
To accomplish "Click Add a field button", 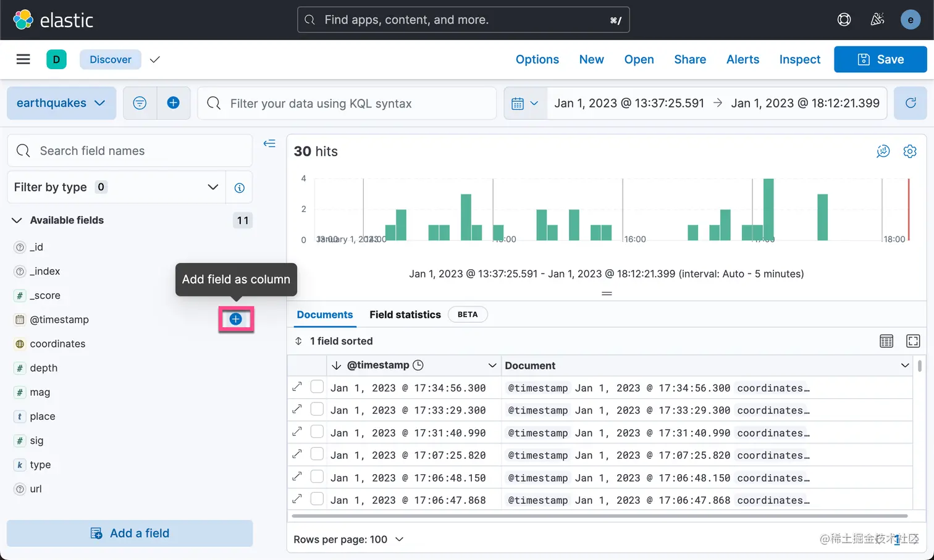I will [x=130, y=533].
